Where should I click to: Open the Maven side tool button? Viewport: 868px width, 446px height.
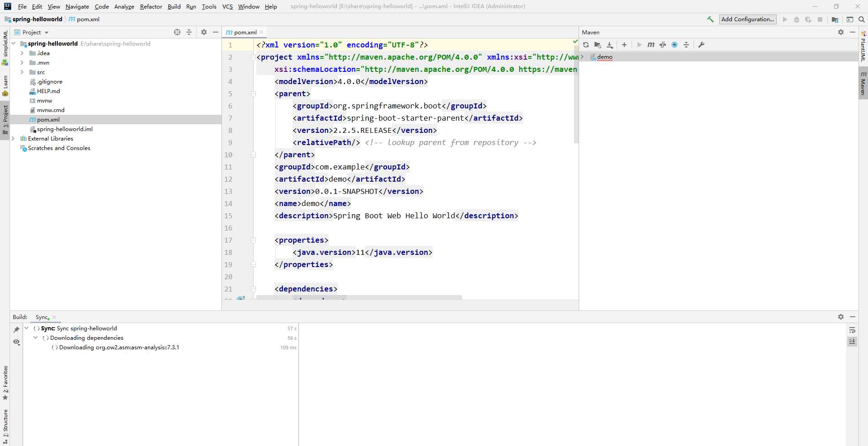pos(863,83)
